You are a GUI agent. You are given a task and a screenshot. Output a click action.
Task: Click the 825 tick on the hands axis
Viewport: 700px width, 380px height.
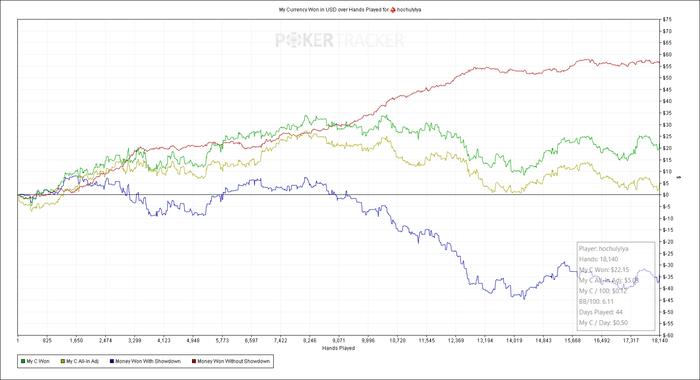point(47,341)
